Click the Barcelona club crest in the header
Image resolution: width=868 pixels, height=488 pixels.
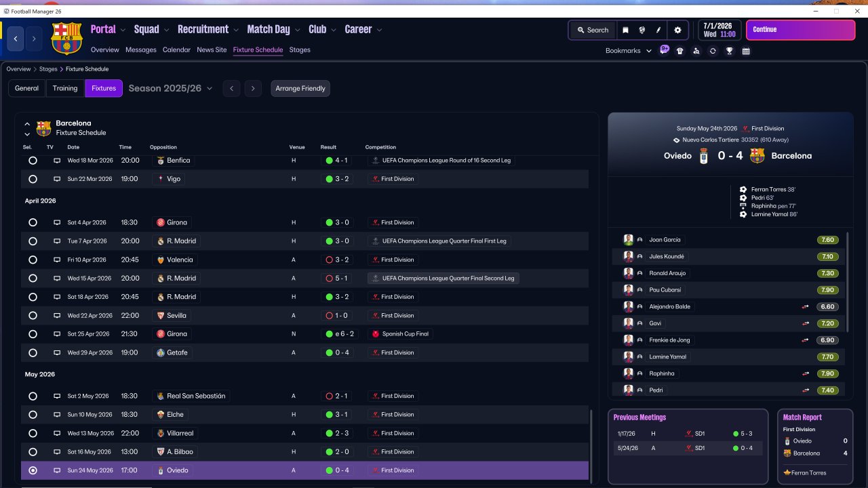coord(66,38)
